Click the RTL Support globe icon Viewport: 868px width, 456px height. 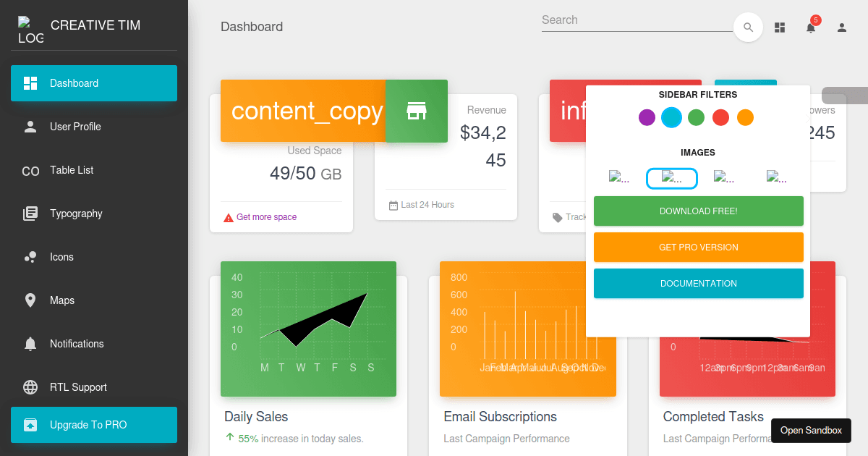30,387
